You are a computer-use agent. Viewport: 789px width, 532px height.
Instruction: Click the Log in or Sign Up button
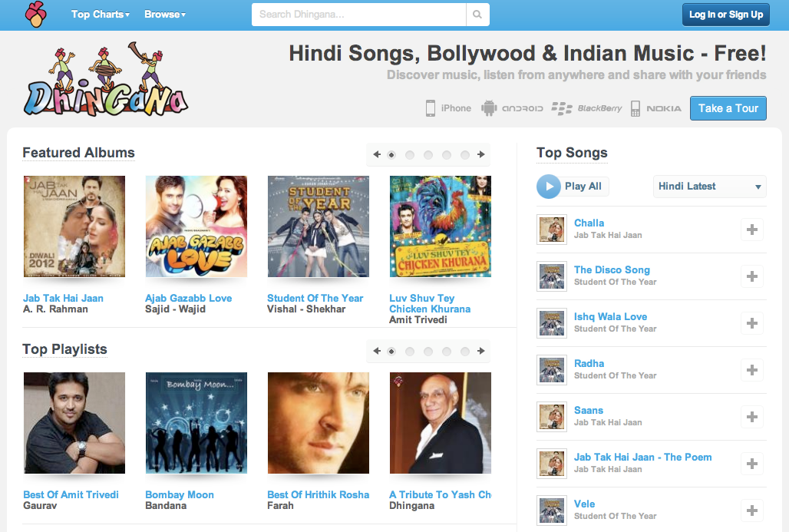(725, 15)
